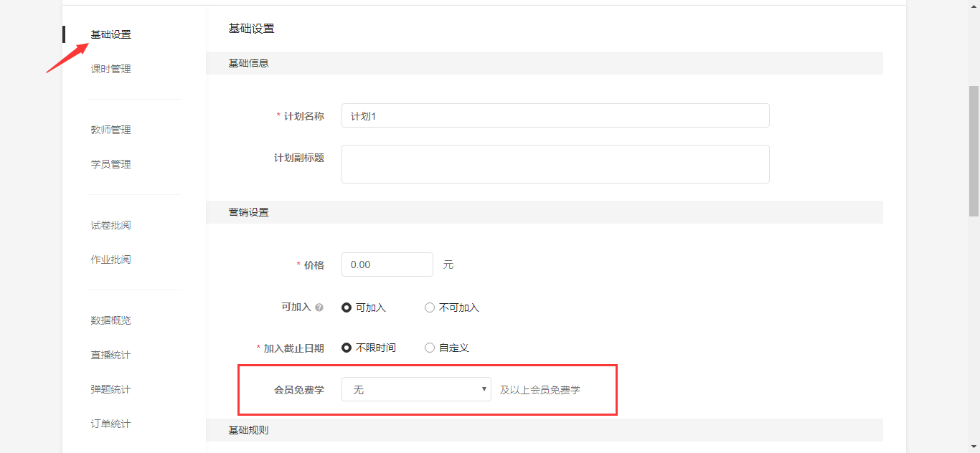Open 作业批阅 in sidebar
The width and height of the screenshot is (980, 453).
click(x=110, y=259)
